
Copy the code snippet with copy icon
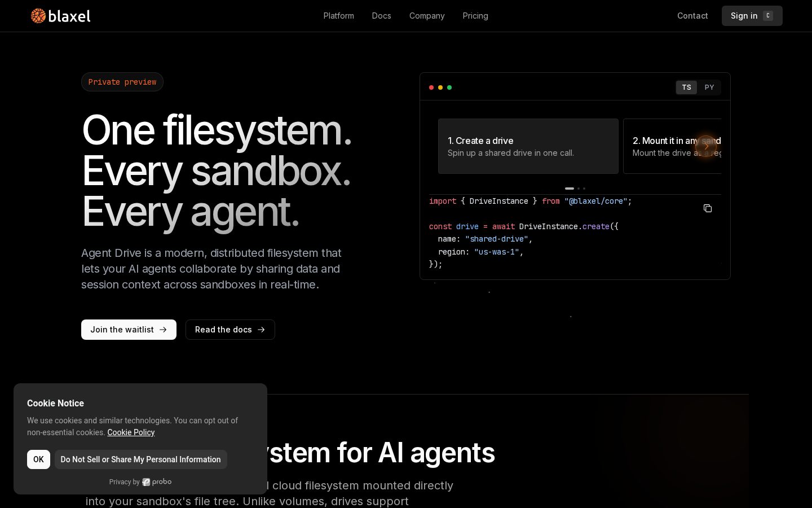click(708, 208)
